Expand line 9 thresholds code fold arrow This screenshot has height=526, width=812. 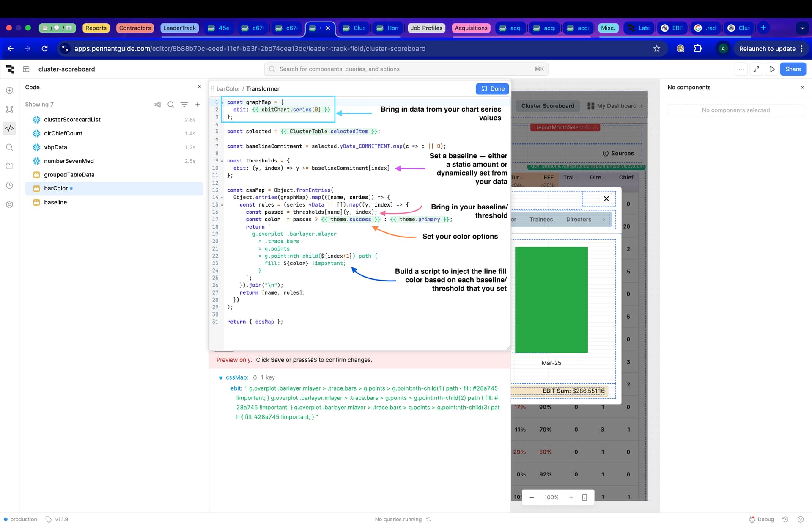pos(221,160)
